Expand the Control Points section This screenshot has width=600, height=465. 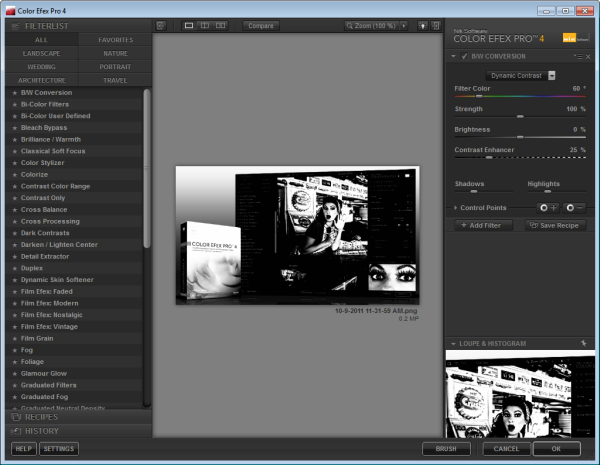tap(455, 207)
